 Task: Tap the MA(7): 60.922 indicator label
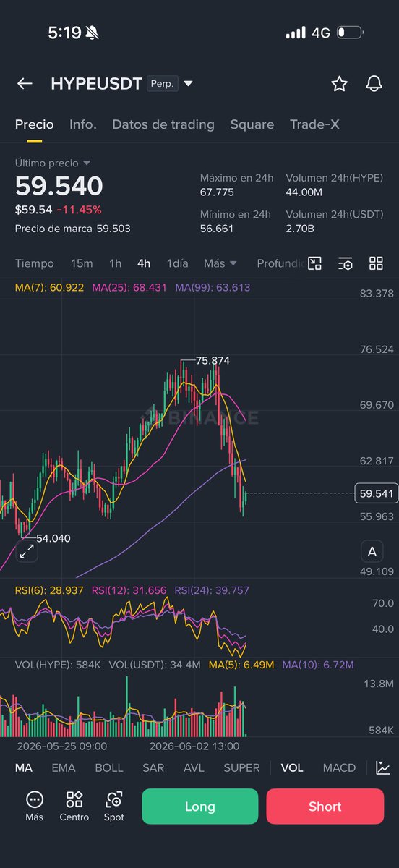49,287
